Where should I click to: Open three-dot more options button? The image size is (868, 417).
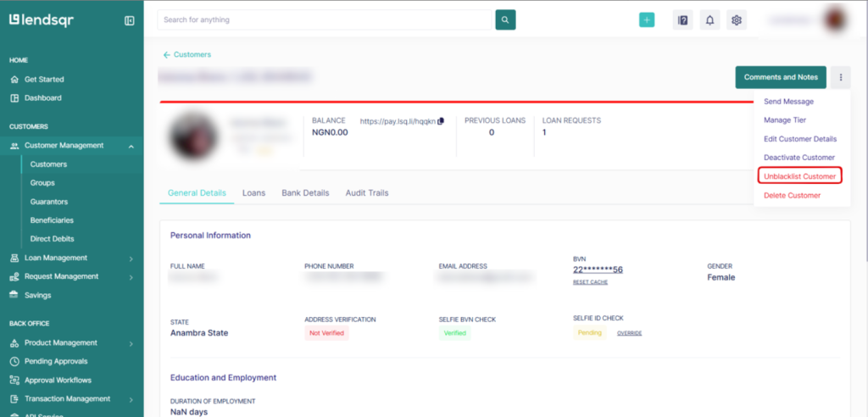[x=841, y=77]
